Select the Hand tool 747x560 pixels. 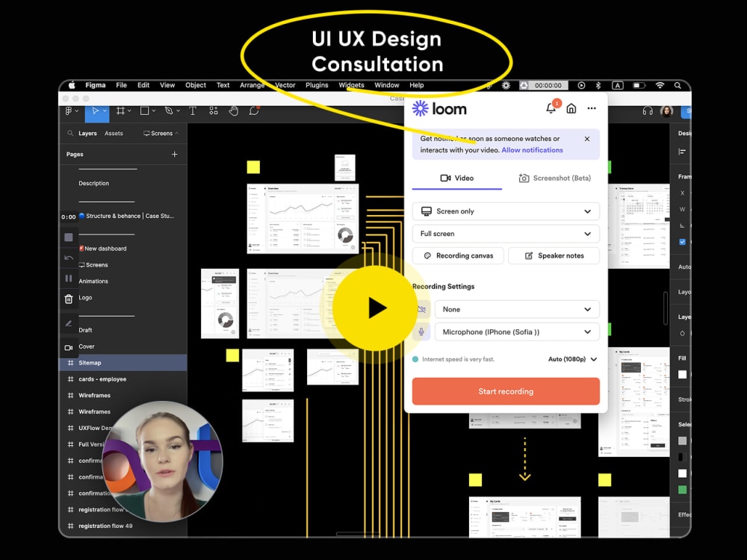(233, 111)
